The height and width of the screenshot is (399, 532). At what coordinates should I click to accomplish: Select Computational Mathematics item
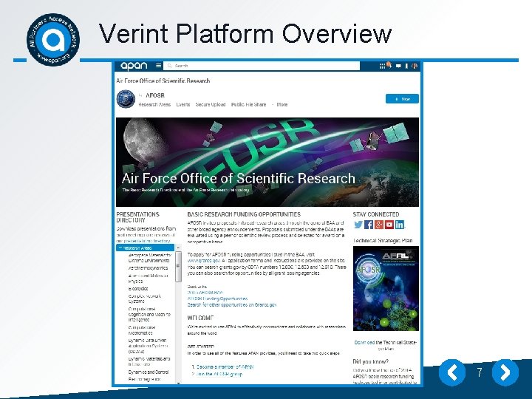[142, 330]
